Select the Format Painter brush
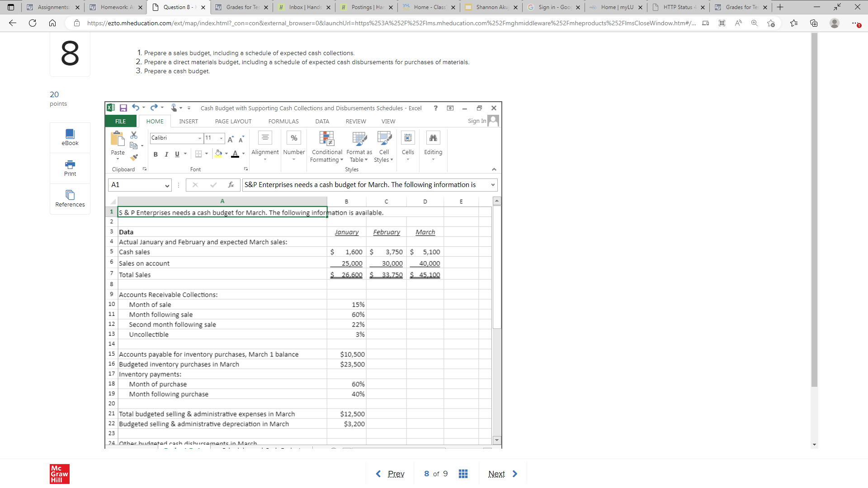The image size is (868, 488). (x=134, y=157)
